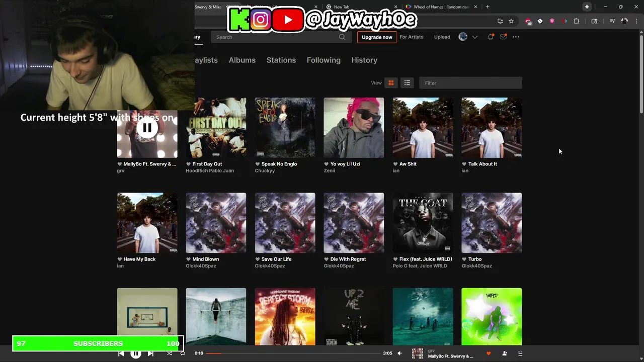Focus the Filter input field

pyautogui.click(x=470, y=83)
